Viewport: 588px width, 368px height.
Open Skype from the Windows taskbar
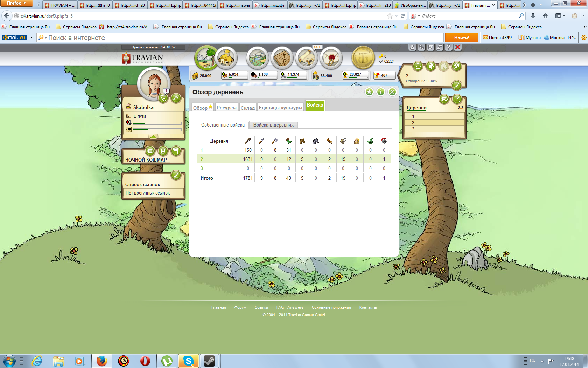189,361
